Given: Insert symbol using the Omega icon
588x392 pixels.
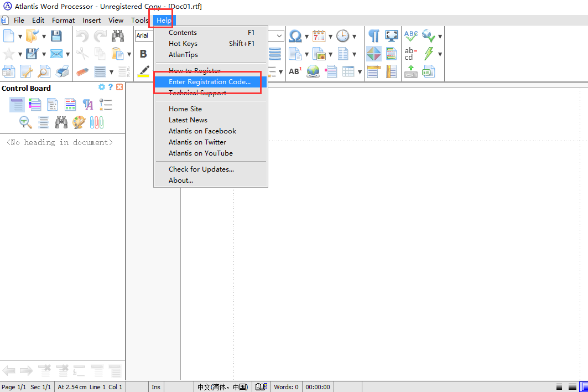Looking at the screenshot, I should tap(295, 37).
